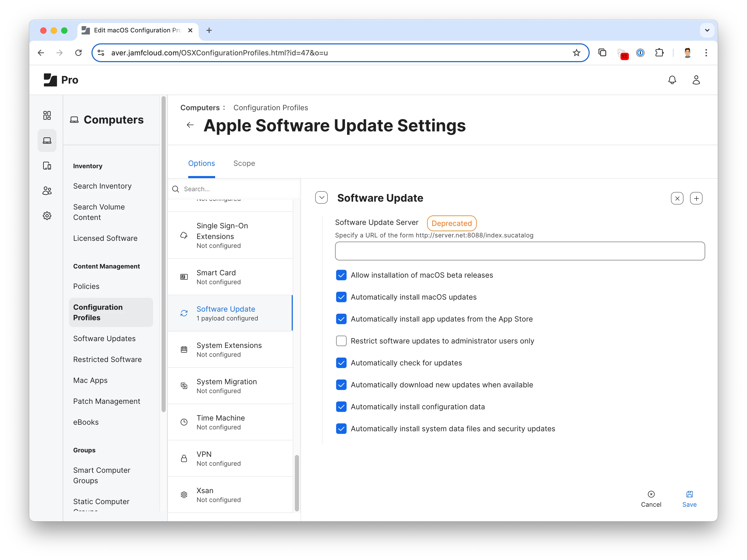Go back using the arrow beside page title

[190, 125]
